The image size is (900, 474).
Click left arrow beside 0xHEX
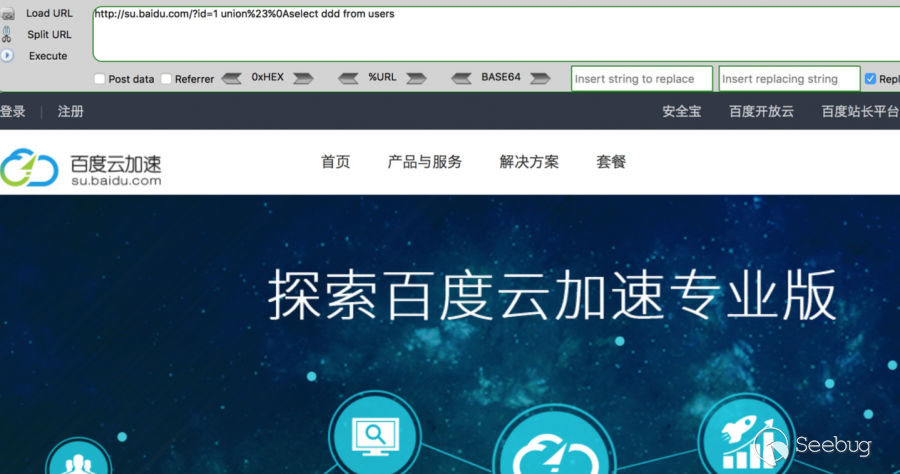click(231, 78)
